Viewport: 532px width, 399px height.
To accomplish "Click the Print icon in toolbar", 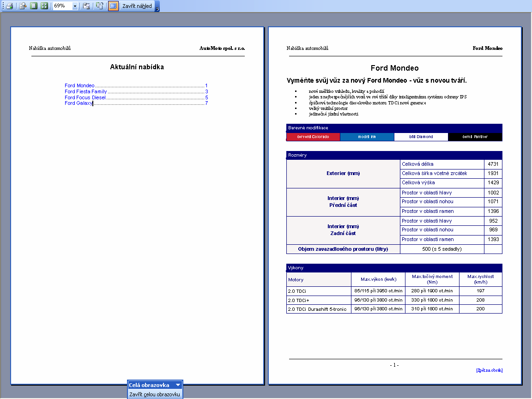I will (x=10, y=6).
